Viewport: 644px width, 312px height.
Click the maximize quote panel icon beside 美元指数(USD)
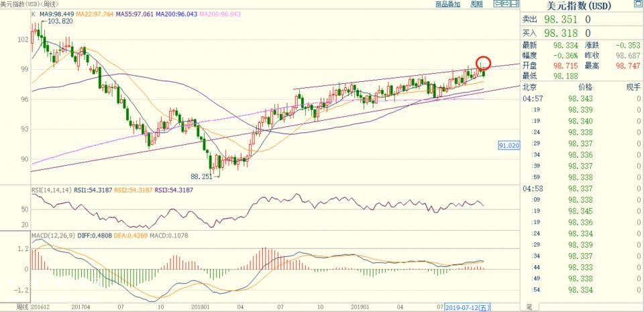[637, 5]
